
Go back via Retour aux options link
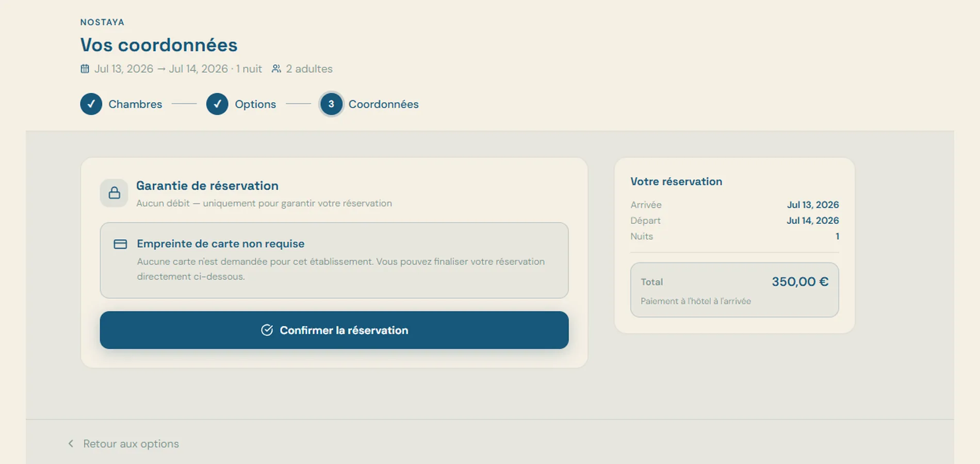tap(131, 444)
